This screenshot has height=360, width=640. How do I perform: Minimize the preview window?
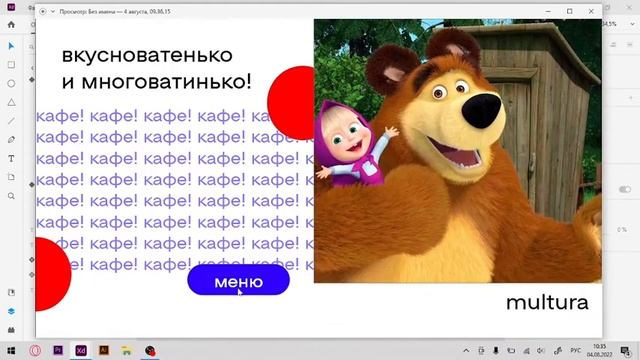click(x=548, y=11)
